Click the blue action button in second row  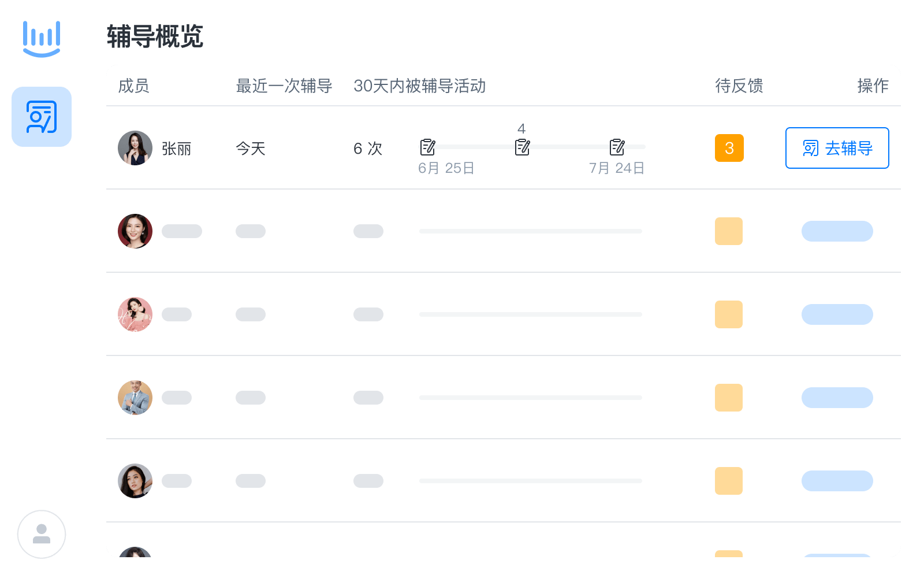837,231
